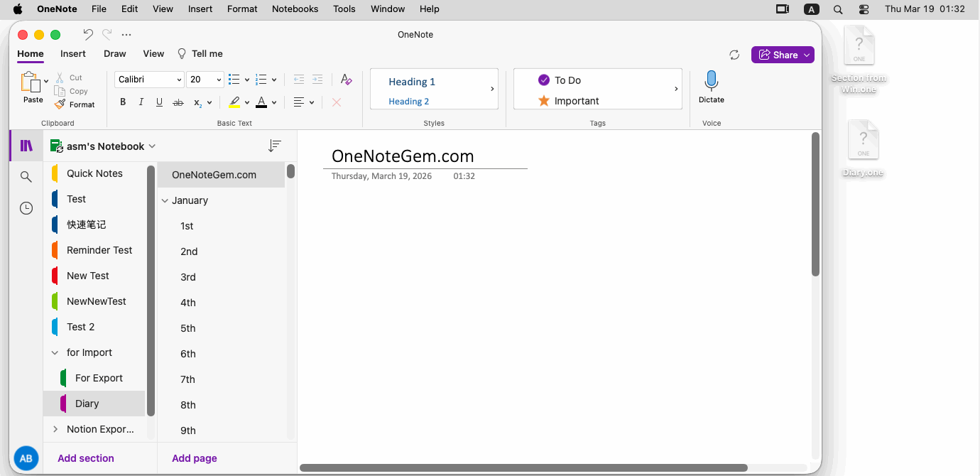This screenshot has width=980, height=476.
Task: Expand the Notion Export section group
Action: coord(55,429)
